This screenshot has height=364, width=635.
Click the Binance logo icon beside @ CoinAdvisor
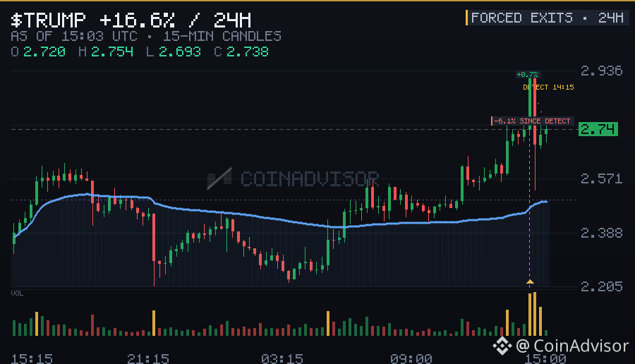point(502,346)
